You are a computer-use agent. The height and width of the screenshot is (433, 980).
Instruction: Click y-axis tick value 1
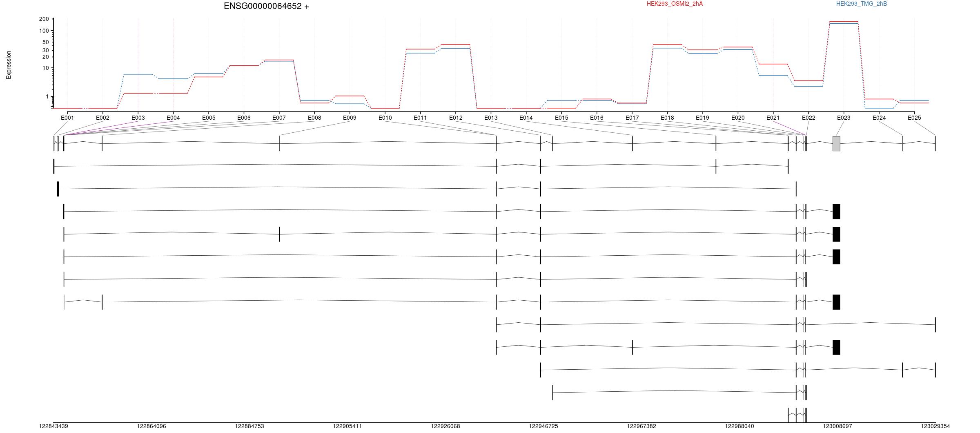(x=47, y=97)
